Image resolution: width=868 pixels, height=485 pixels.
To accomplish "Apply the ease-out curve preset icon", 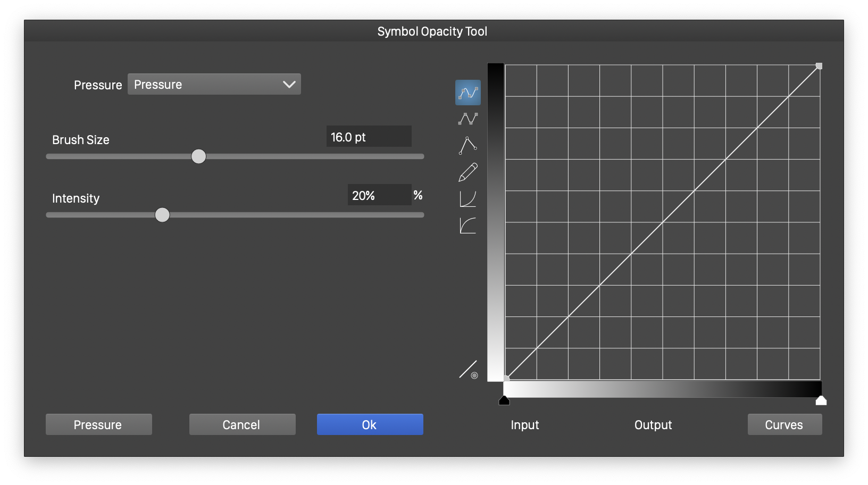I will pos(468,225).
